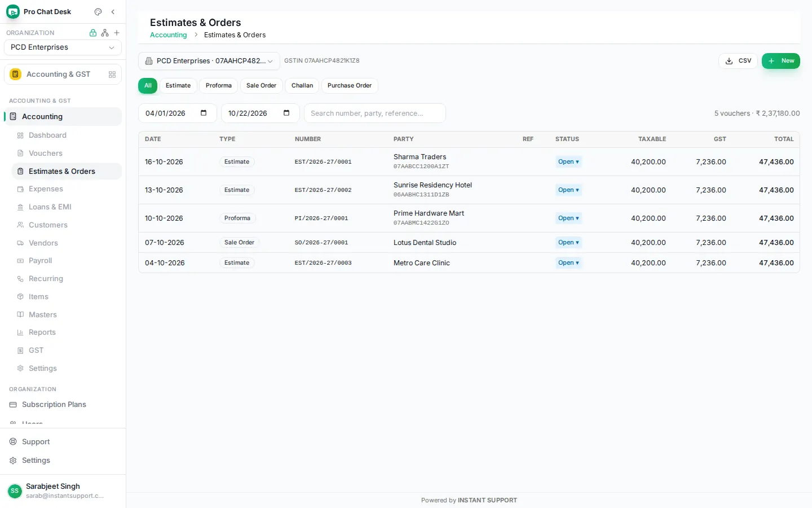Screen dimensions: 812x508
Task: Open Loans & EMI in the sidebar
Action: (67, 207)
